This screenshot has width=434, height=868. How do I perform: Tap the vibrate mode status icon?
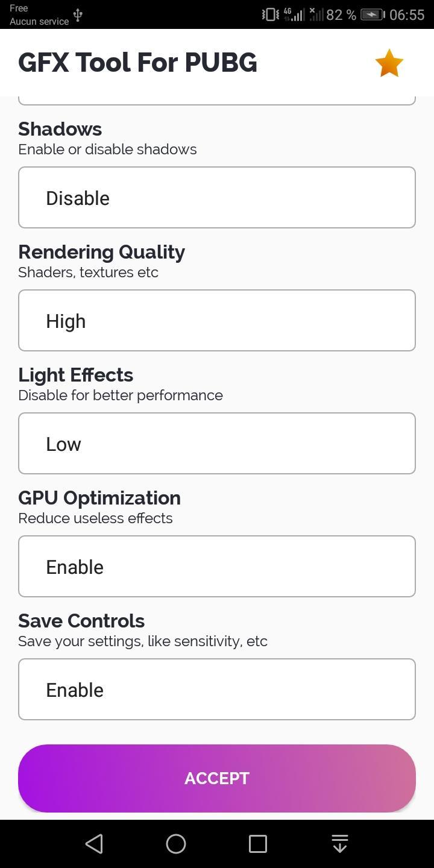click(270, 14)
